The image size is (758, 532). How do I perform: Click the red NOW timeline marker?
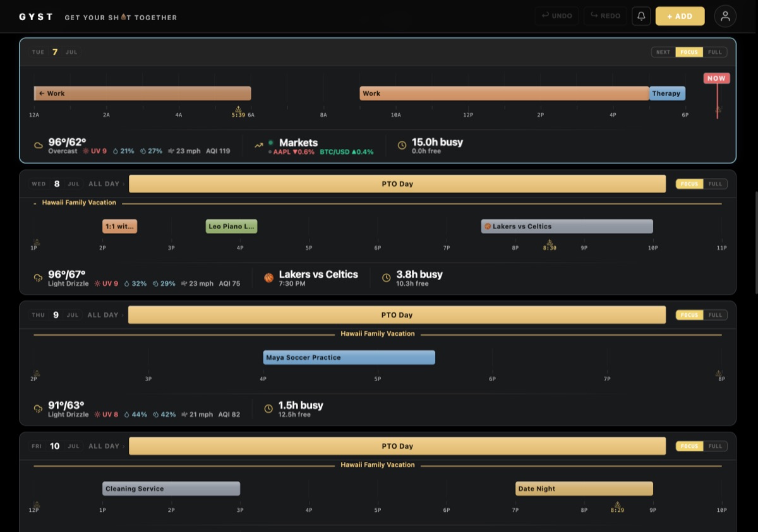(x=716, y=78)
